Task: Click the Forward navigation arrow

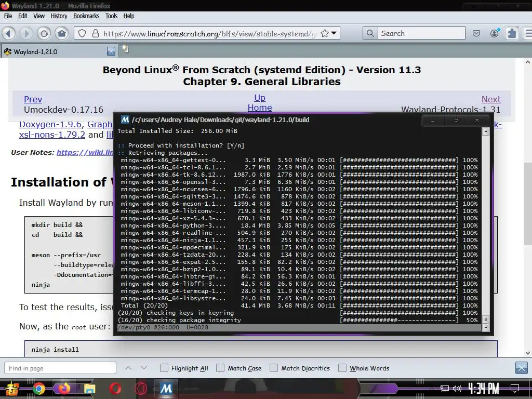Action: [x=26, y=33]
